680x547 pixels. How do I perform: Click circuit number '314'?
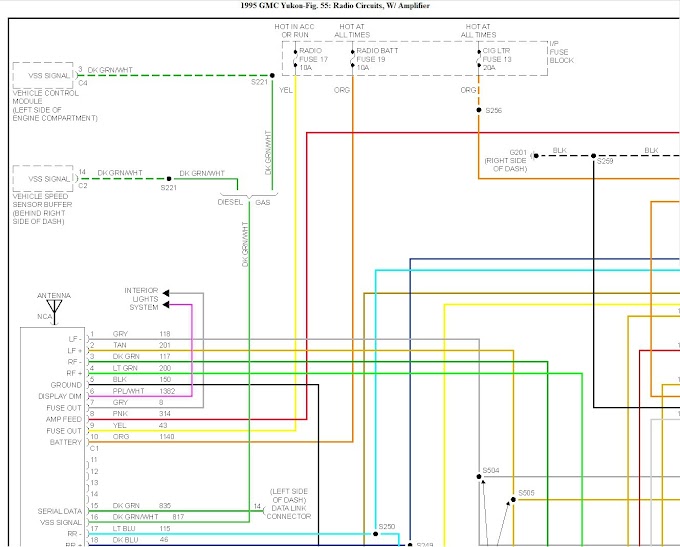pyautogui.click(x=165, y=414)
